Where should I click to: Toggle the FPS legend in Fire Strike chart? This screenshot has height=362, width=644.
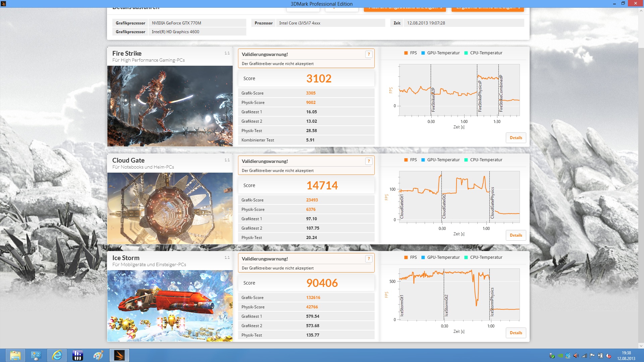(410, 53)
